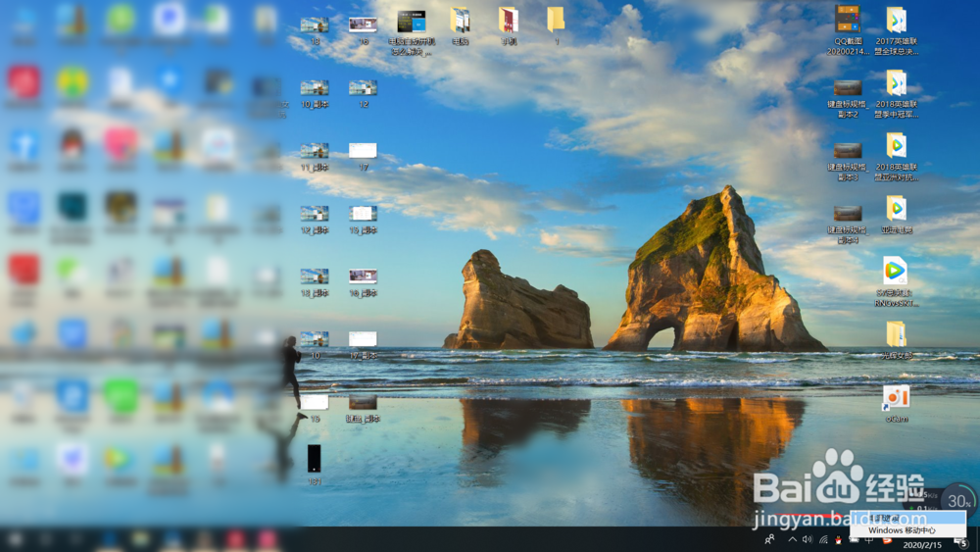Open the 电脑 folder on the desktop
The width and height of the screenshot is (980, 552).
460,26
